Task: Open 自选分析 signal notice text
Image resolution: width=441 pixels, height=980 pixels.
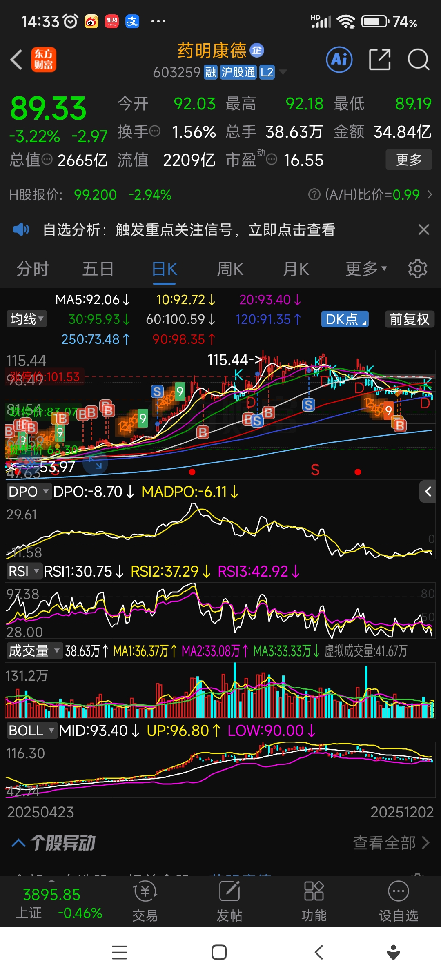Action: coord(189,229)
